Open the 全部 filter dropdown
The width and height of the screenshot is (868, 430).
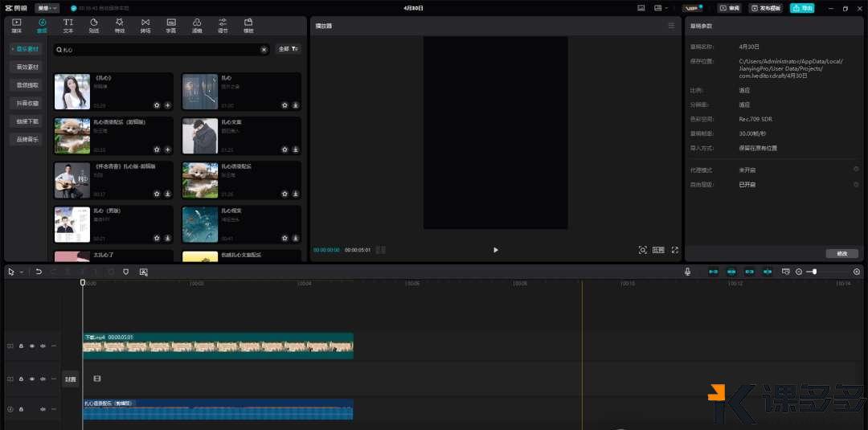point(289,49)
